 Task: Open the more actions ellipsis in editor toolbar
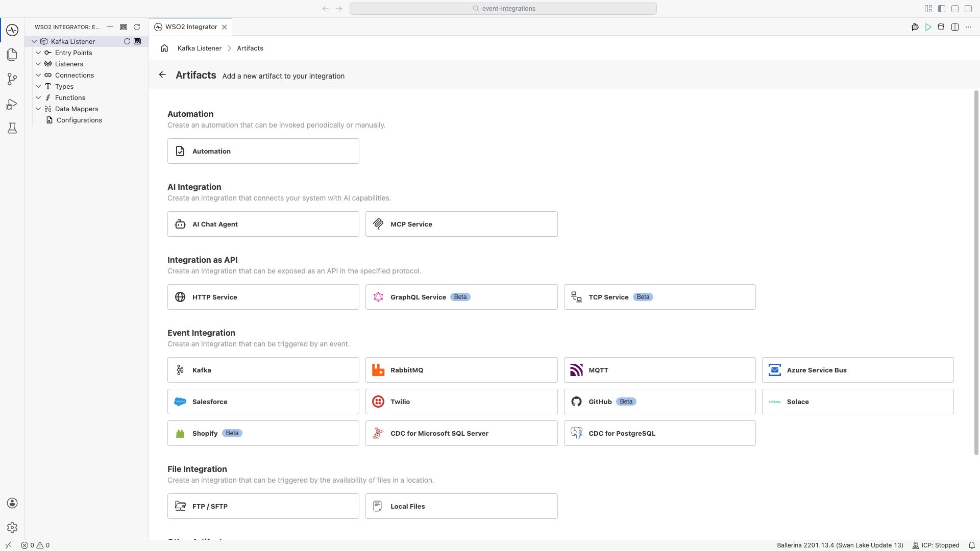968,27
